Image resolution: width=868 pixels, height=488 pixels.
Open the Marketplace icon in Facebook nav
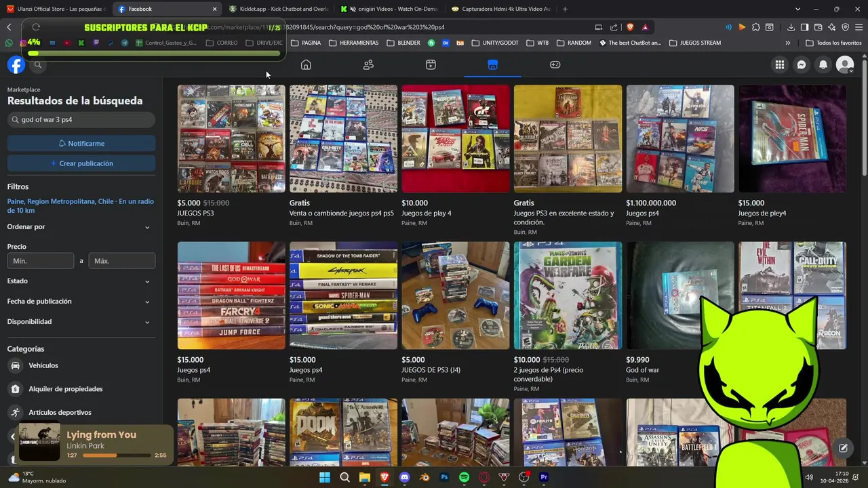coord(492,64)
